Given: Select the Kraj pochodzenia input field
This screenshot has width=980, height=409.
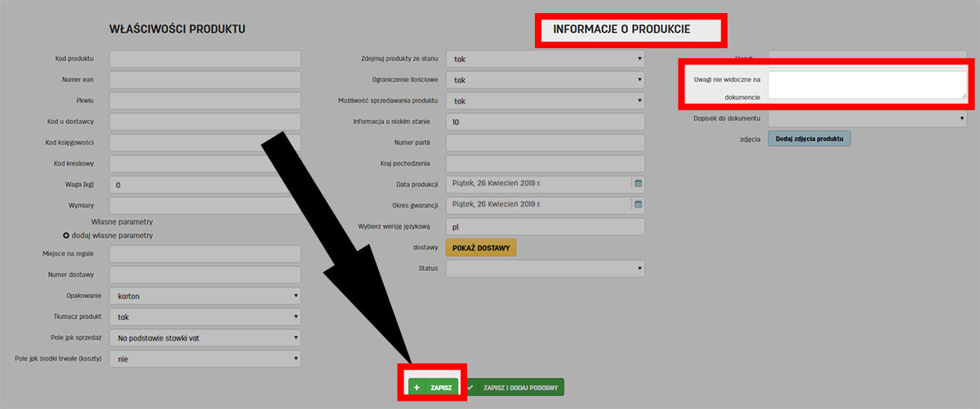Looking at the screenshot, I should pos(545,163).
